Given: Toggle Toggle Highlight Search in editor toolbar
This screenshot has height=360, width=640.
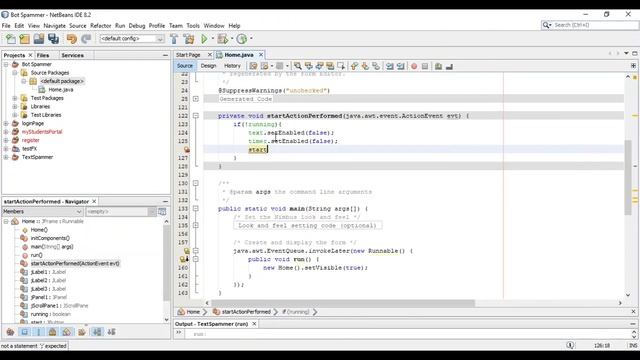Looking at the screenshot, I should [x=330, y=66].
